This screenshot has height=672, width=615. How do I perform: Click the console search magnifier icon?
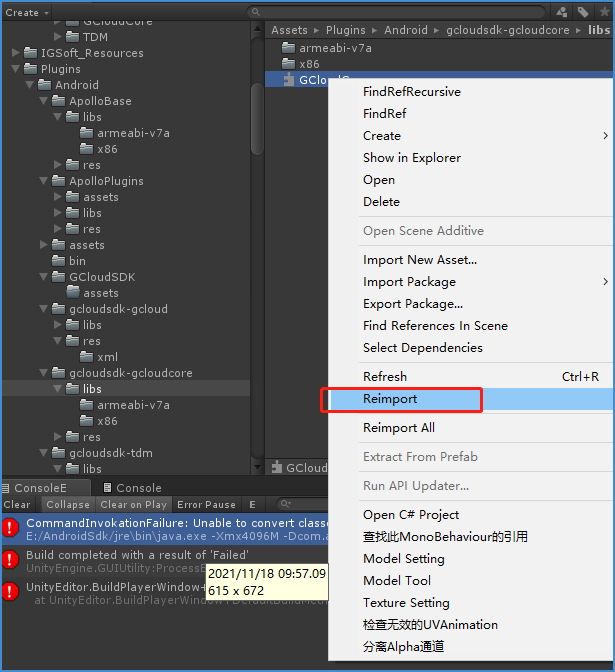[285, 504]
